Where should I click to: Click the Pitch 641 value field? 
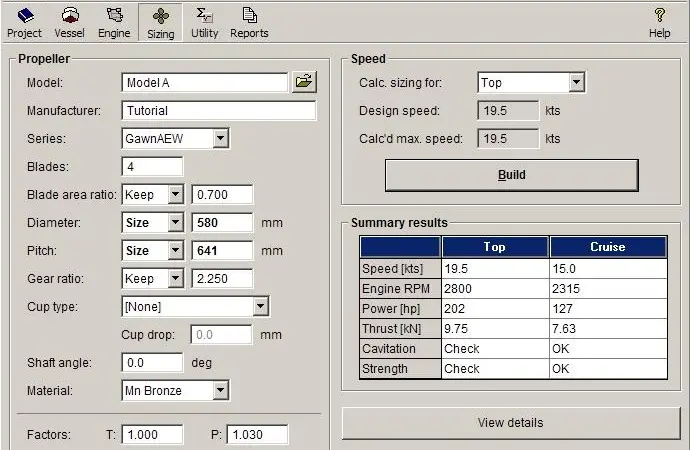click(222, 251)
